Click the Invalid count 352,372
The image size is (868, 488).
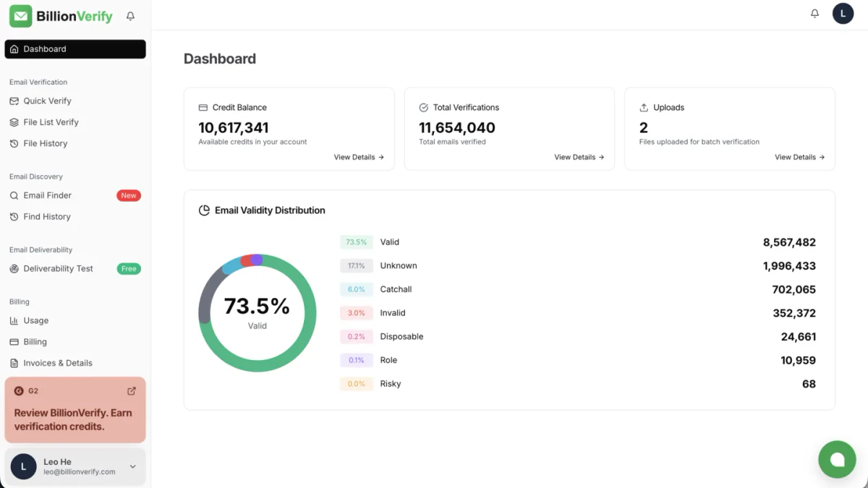coord(794,313)
